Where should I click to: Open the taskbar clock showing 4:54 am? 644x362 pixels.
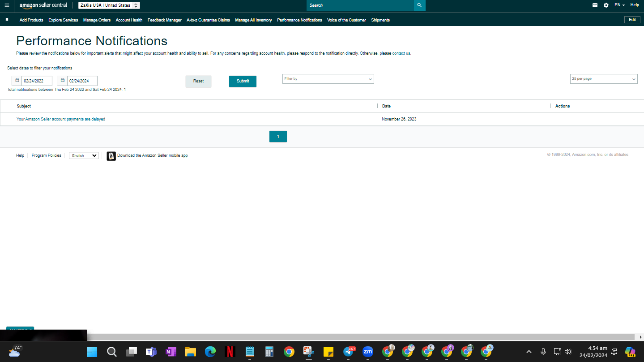tap(593, 352)
